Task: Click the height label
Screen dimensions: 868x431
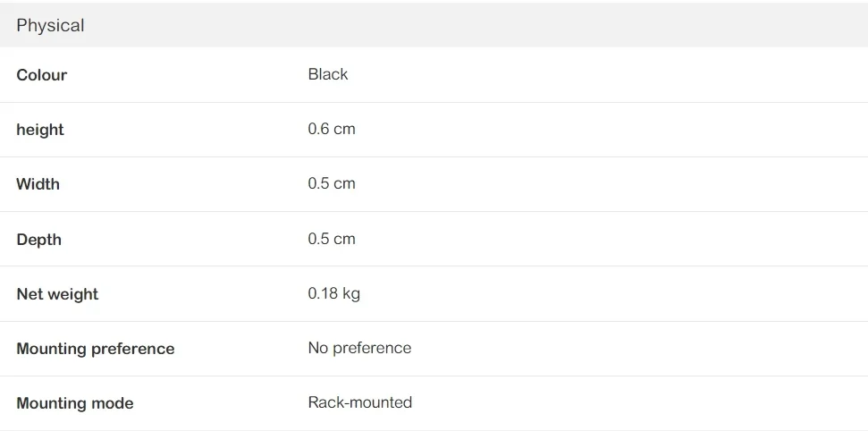Action: (40, 130)
